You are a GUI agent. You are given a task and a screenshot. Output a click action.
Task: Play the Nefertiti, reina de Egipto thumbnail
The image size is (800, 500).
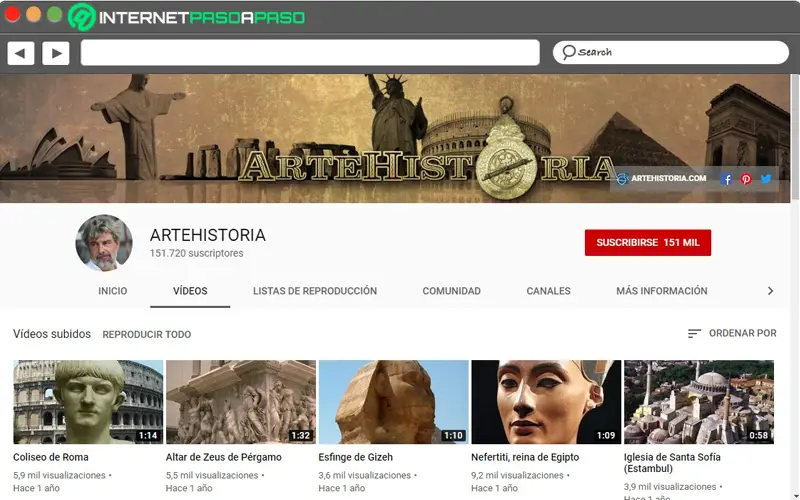point(546,402)
